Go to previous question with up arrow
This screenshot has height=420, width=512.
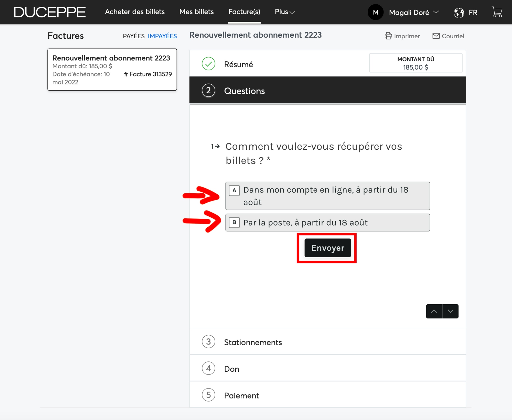click(434, 311)
